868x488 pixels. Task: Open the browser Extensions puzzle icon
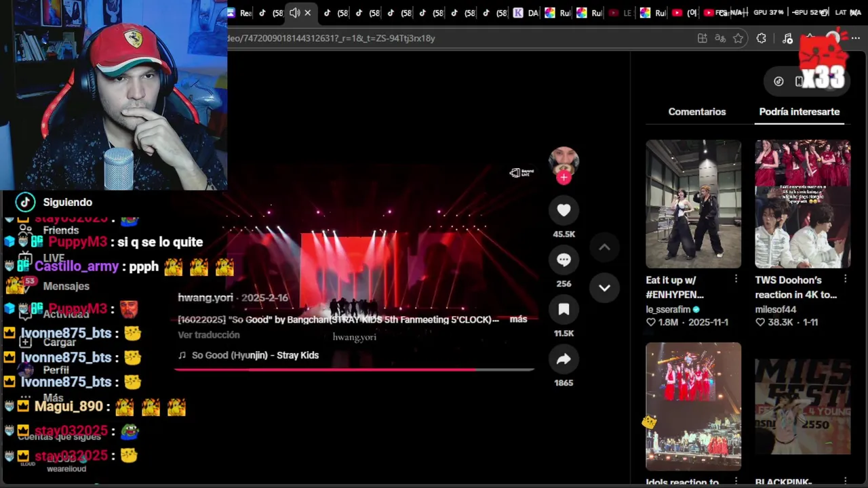click(762, 39)
